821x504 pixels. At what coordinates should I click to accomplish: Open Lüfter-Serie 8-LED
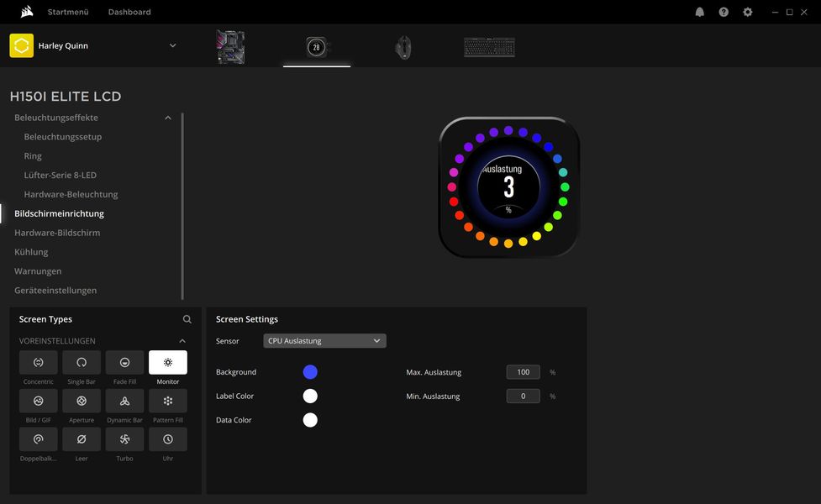(x=61, y=175)
